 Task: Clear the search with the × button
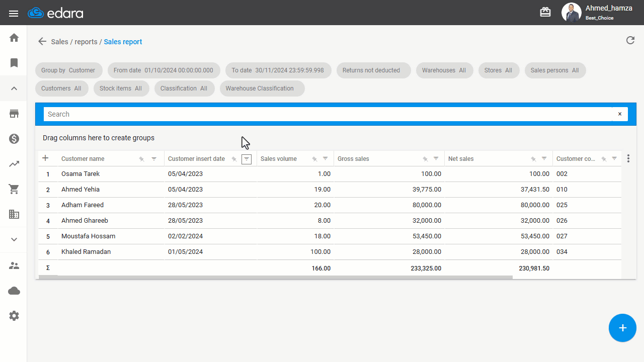(x=620, y=114)
